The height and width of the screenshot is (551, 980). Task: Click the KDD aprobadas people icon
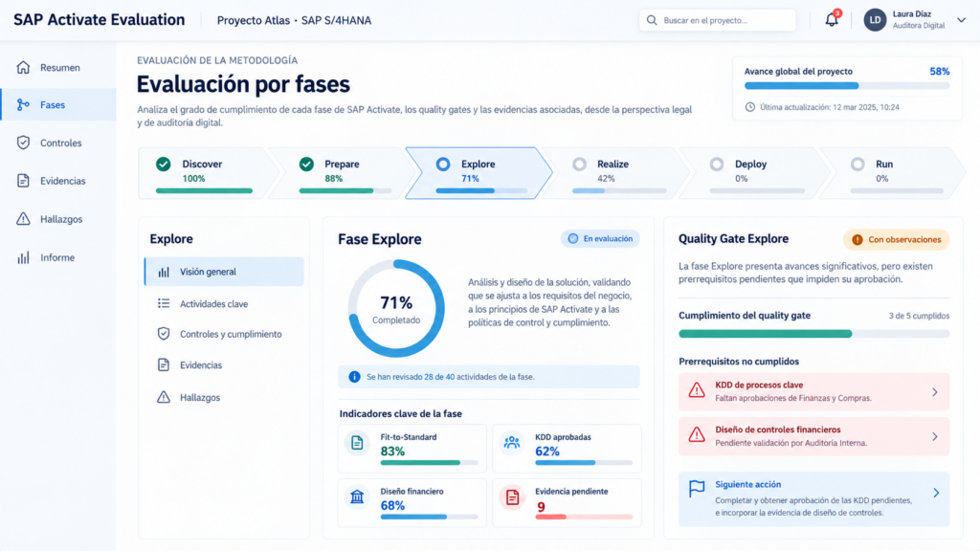[x=512, y=443]
